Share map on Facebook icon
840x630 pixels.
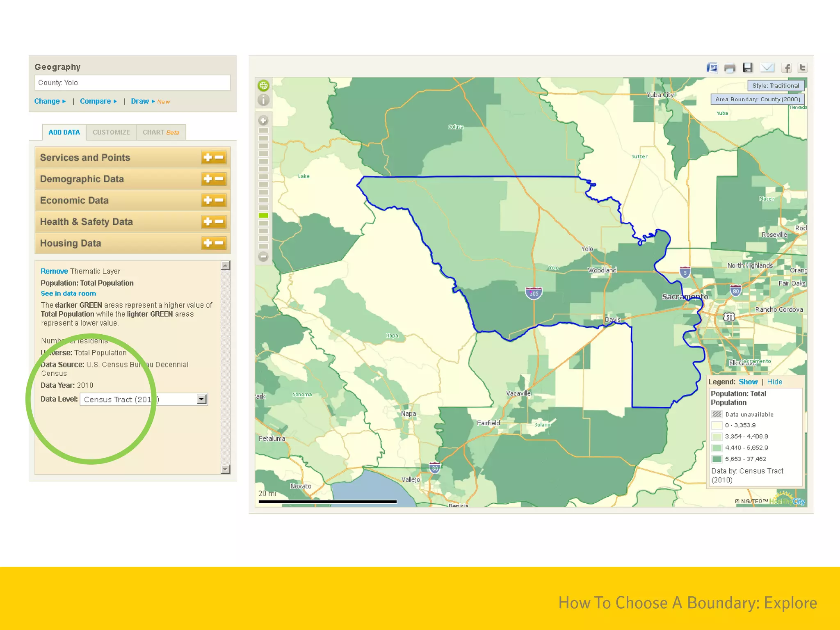(786, 68)
